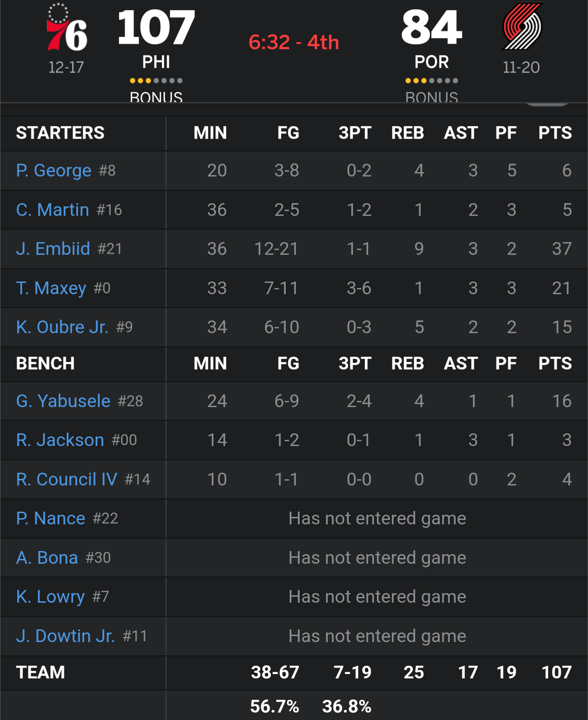Screen dimensions: 588x720
Task: Tap the Portland Trail Blazers logo
Action: point(522,27)
